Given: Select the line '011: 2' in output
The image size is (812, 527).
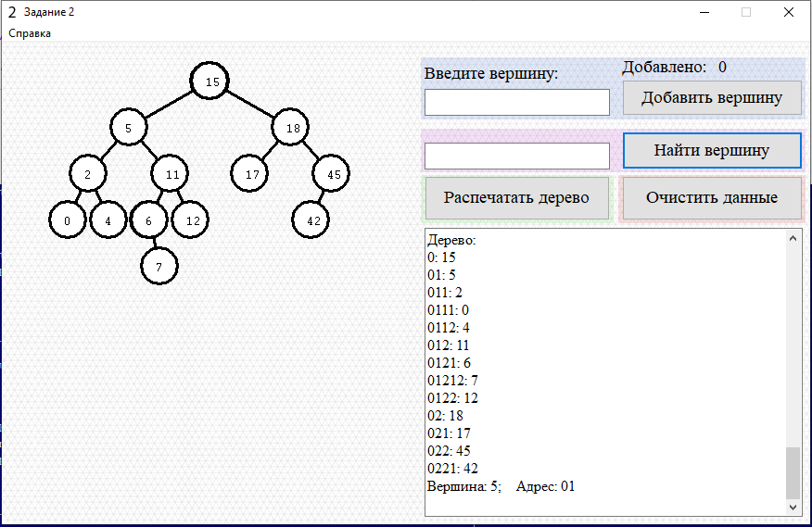Looking at the screenshot, I should click(x=445, y=293).
